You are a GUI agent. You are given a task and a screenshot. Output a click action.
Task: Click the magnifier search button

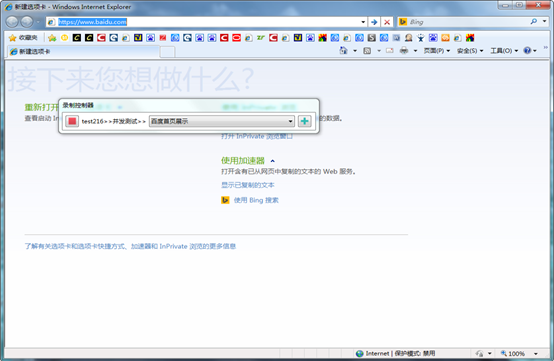pyautogui.click(x=534, y=22)
